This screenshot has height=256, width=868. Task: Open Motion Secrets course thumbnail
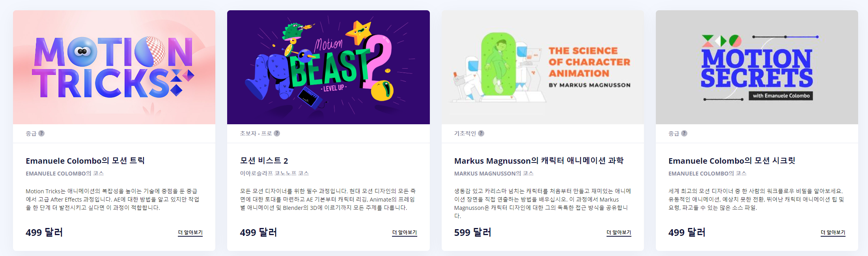point(757,67)
